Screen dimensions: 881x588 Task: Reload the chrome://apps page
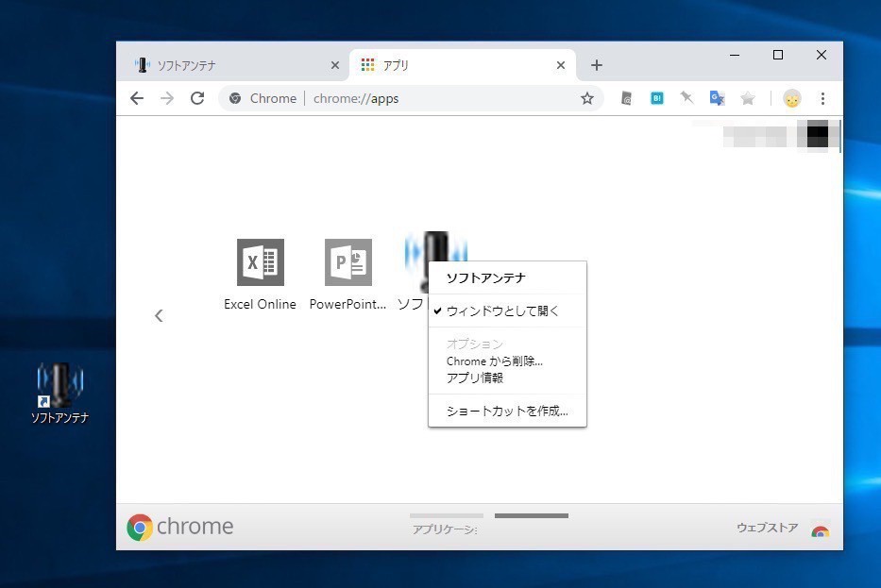tap(197, 98)
